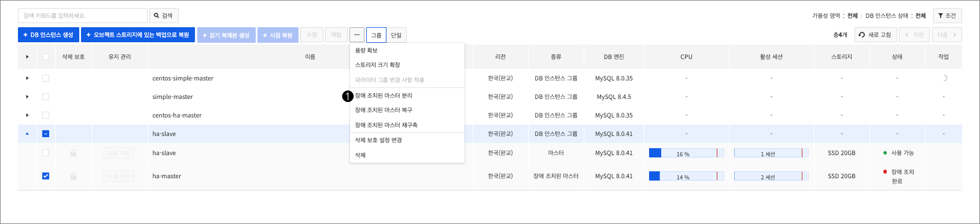Click 사용 가능 button in ha-slave row
The height and width of the screenshot is (224, 980).
(x=119, y=153)
